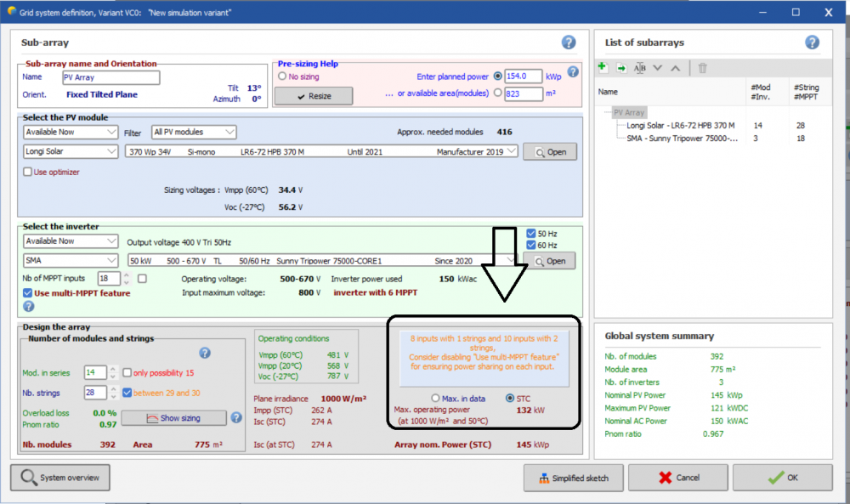Move subarray down with the down arrow
850x504 pixels.
tap(658, 68)
